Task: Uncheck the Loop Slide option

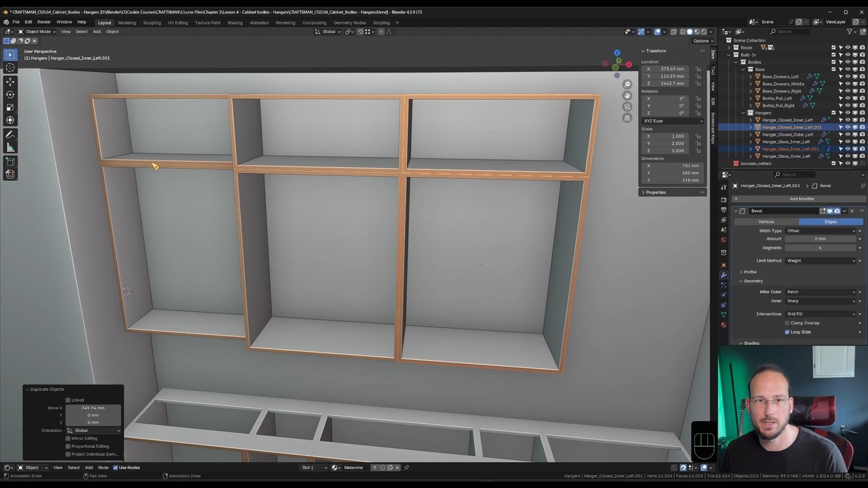Action: [787, 332]
